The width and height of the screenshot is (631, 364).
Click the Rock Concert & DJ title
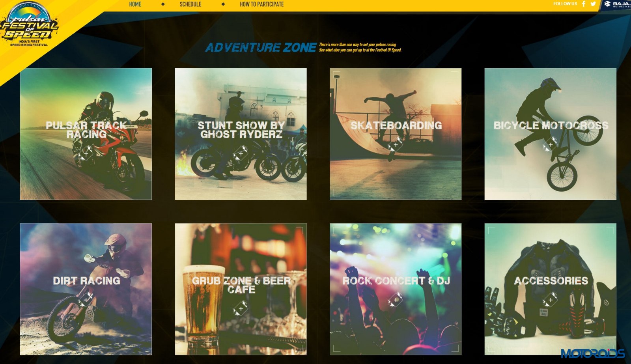(x=396, y=281)
